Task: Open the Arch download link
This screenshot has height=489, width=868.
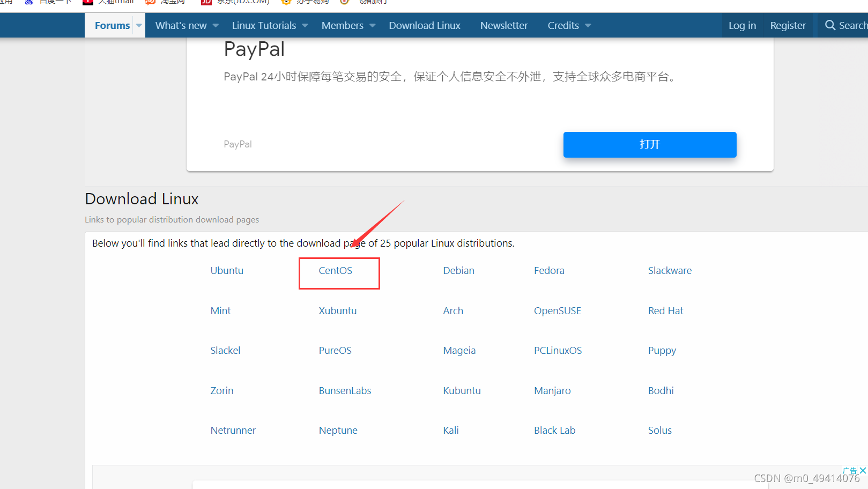Action: click(x=453, y=311)
